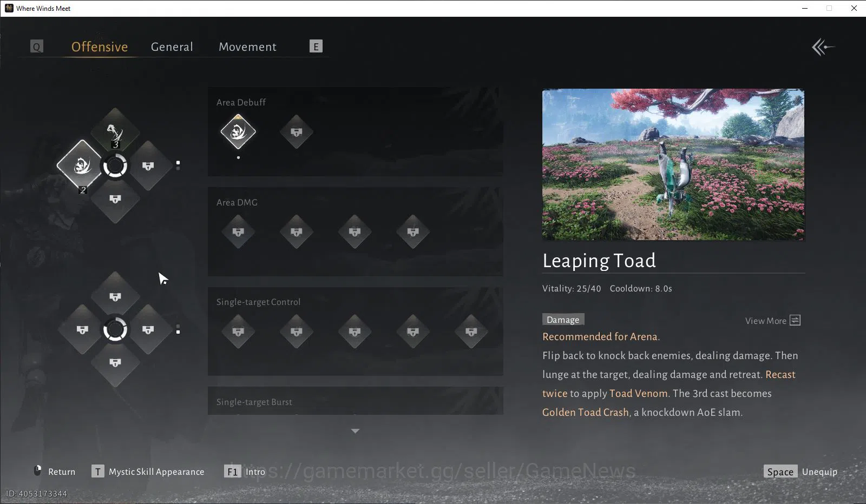Image resolution: width=866 pixels, height=504 pixels.
Task: Click the page dots beside the upper wheel
Action: click(178, 165)
